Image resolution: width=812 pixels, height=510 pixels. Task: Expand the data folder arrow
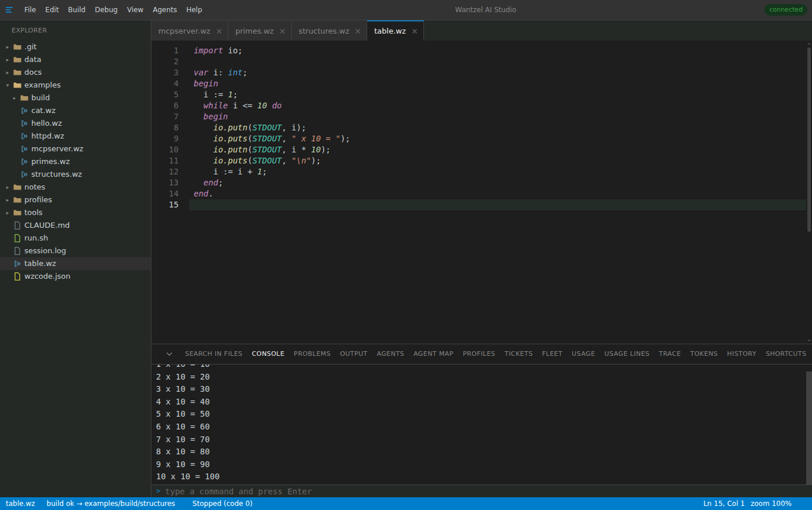tap(8, 60)
